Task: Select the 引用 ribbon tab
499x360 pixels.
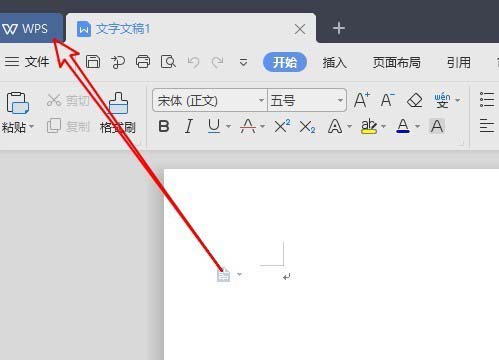Action: pyautogui.click(x=459, y=63)
